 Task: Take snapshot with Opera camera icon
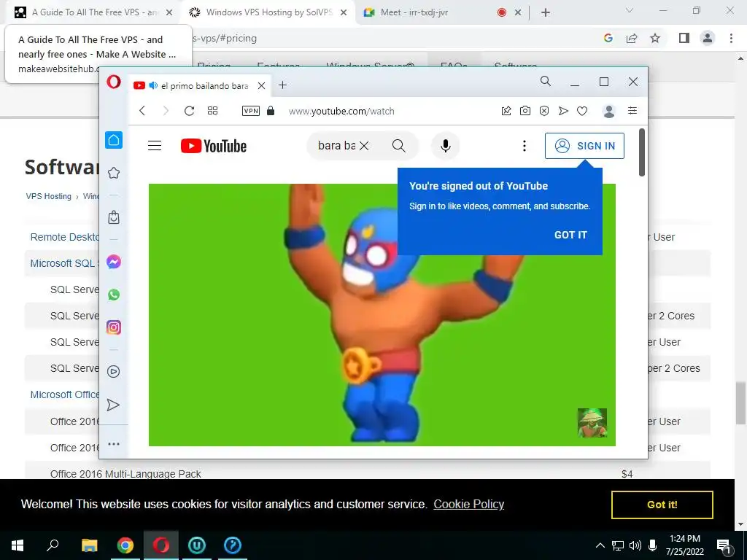coord(525,111)
